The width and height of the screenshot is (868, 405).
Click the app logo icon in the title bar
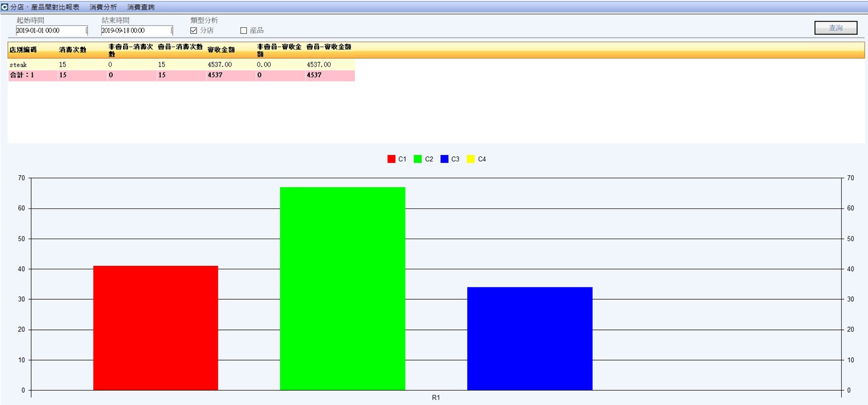[x=4, y=7]
